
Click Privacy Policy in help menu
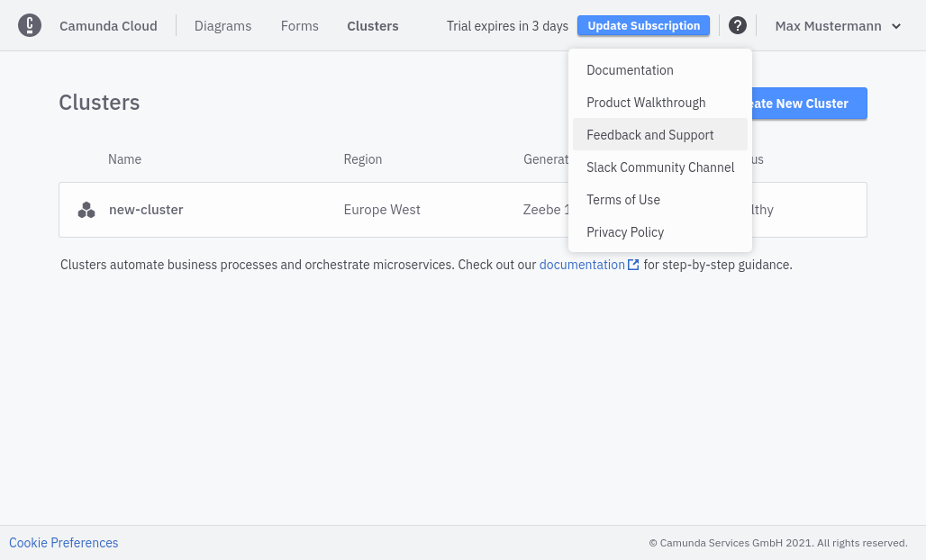pos(625,232)
